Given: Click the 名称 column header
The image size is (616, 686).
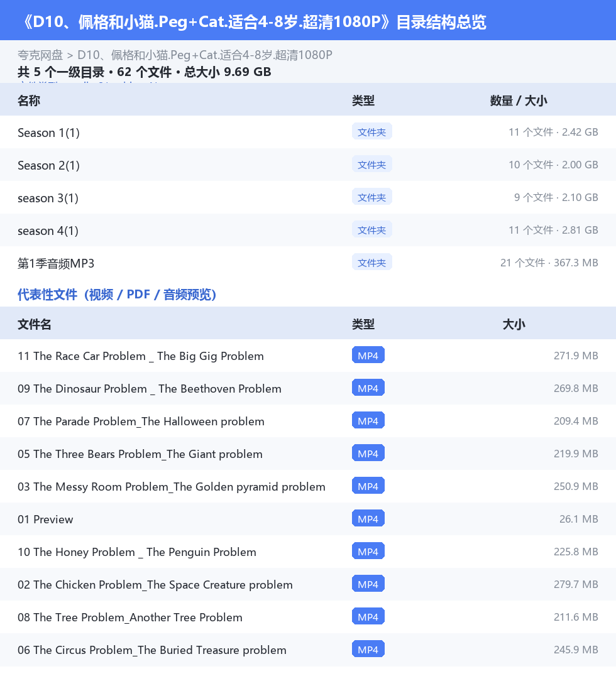Looking at the screenshot, I should [x=29, y=101].
